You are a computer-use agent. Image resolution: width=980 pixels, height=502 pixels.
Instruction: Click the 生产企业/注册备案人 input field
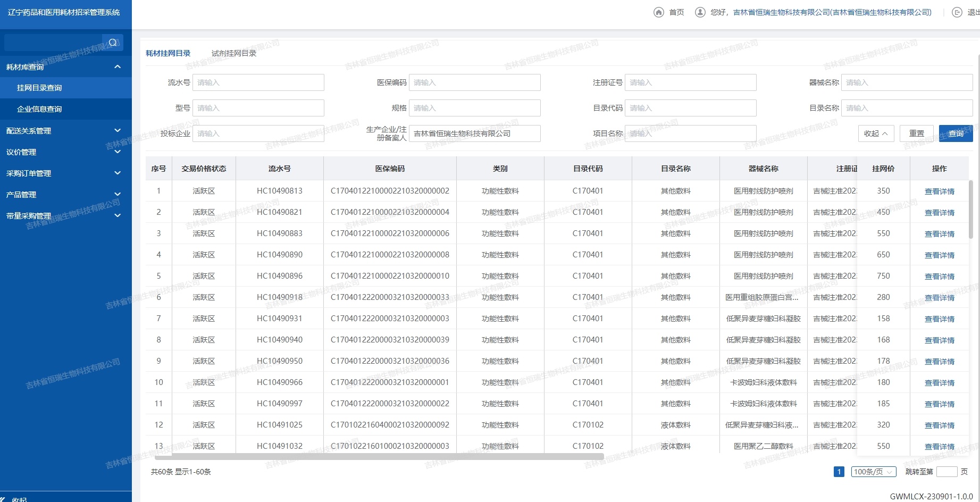[x=474, y=133]
